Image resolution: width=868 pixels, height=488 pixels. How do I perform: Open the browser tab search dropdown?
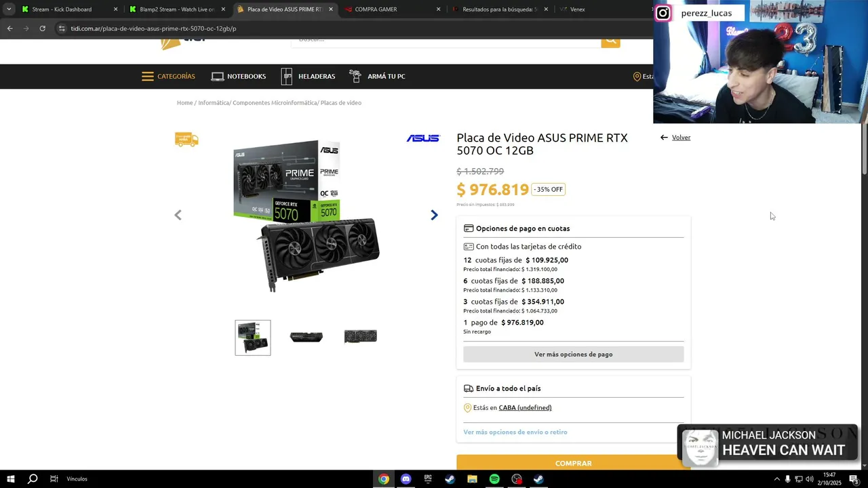point(8,9)
